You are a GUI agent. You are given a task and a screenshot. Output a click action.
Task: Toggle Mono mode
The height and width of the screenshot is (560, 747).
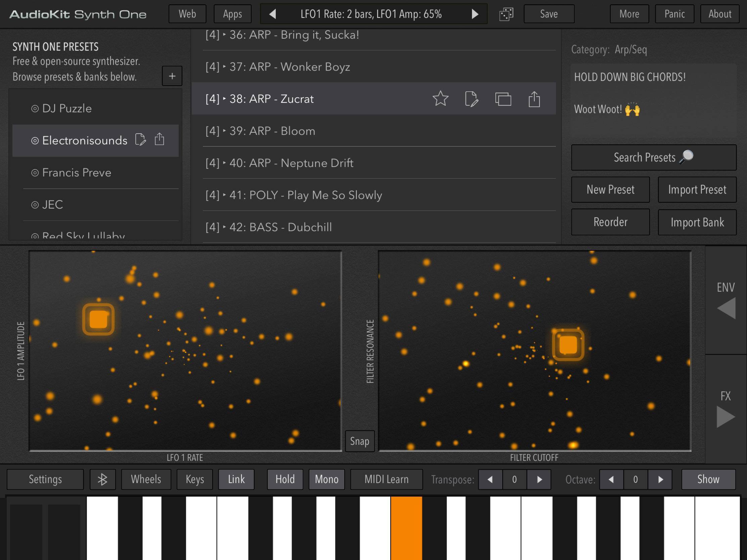pos(326,479)
